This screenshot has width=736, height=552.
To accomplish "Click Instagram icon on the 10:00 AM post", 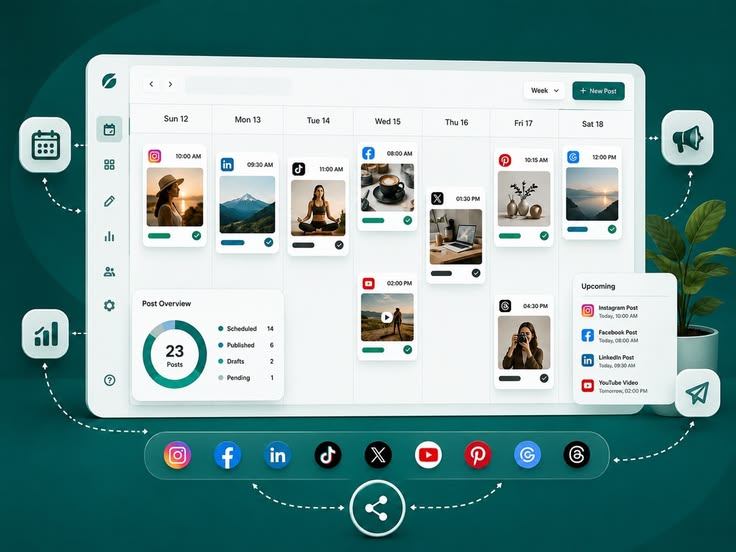I will (x=154, y=156).
